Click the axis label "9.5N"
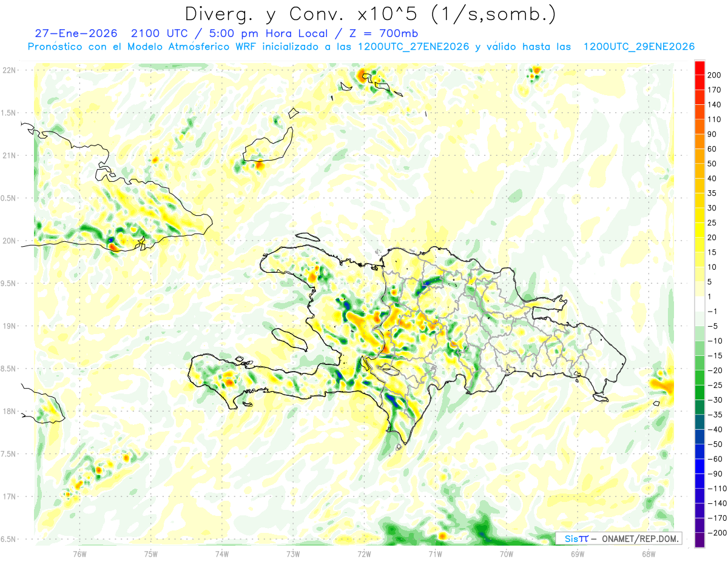The width and height of the screenshot is (728, 562). pyautogui.click(x=9, y=283)
